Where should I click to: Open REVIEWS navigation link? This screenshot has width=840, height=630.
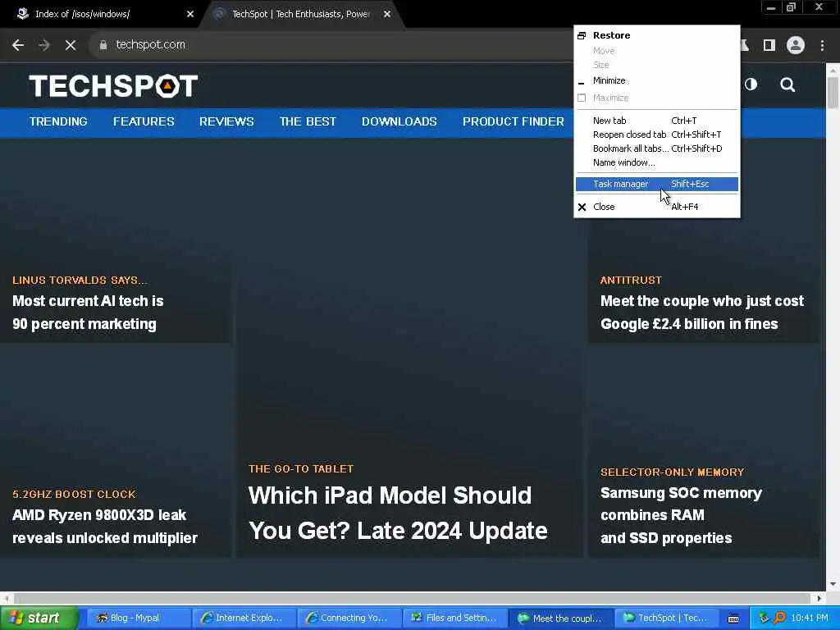point(226,121)
